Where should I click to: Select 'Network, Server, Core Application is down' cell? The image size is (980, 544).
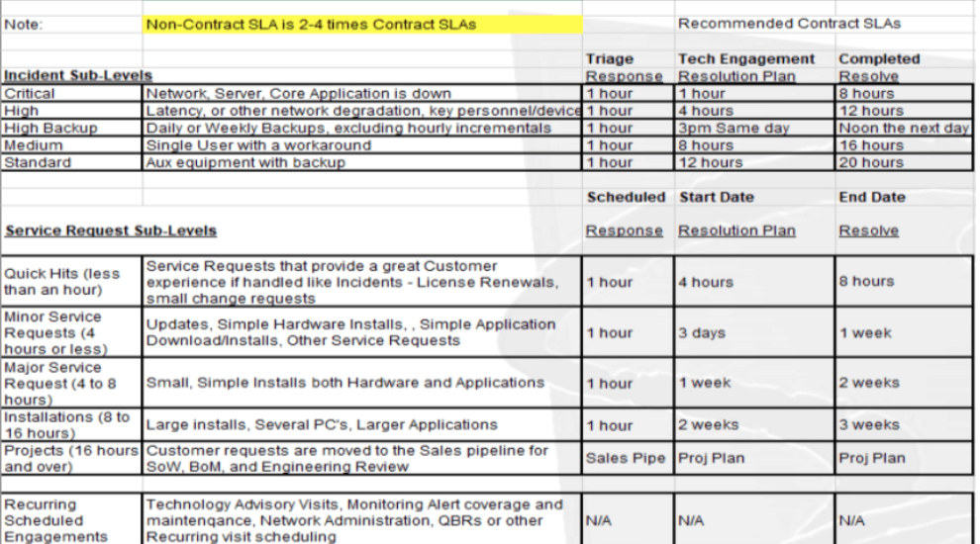362,94
